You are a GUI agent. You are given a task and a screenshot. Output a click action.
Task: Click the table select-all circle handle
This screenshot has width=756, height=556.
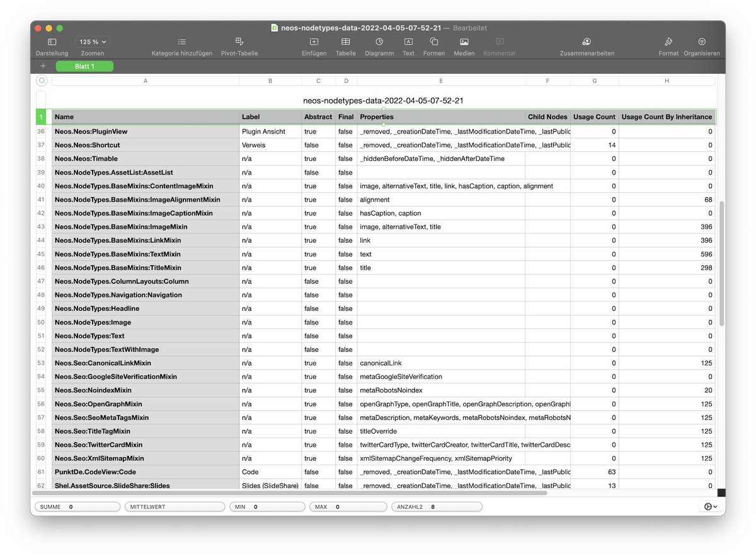pyautogui.click(x=42, y=81)
